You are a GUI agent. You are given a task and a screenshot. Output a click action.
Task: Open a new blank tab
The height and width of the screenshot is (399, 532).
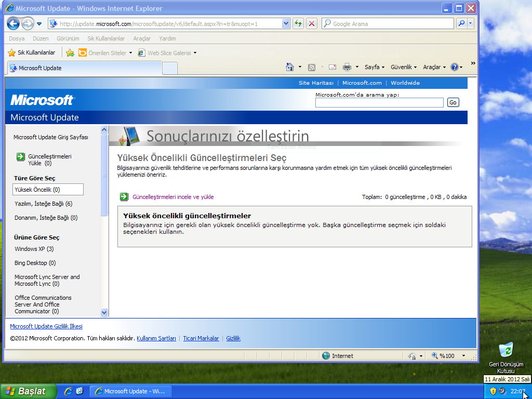170,68
